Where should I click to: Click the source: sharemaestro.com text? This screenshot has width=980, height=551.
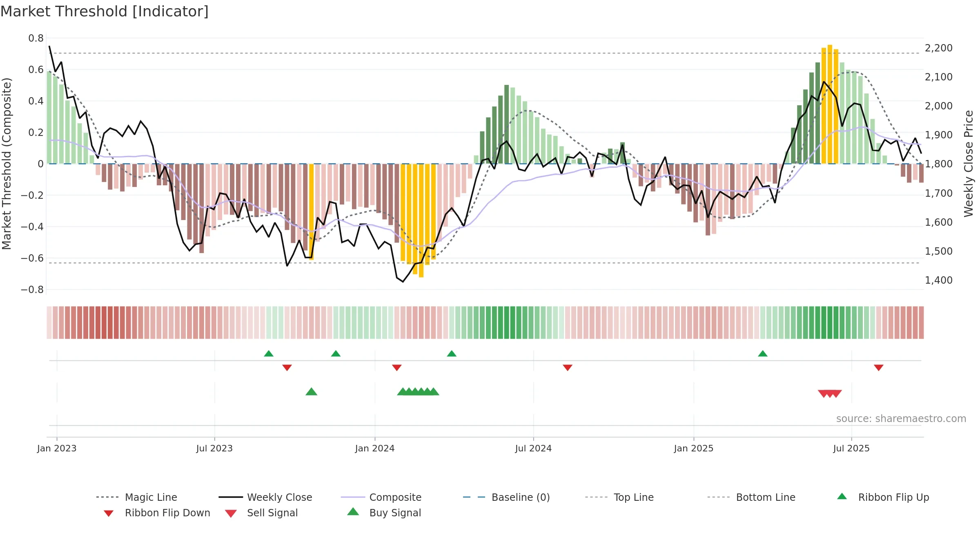901,419
